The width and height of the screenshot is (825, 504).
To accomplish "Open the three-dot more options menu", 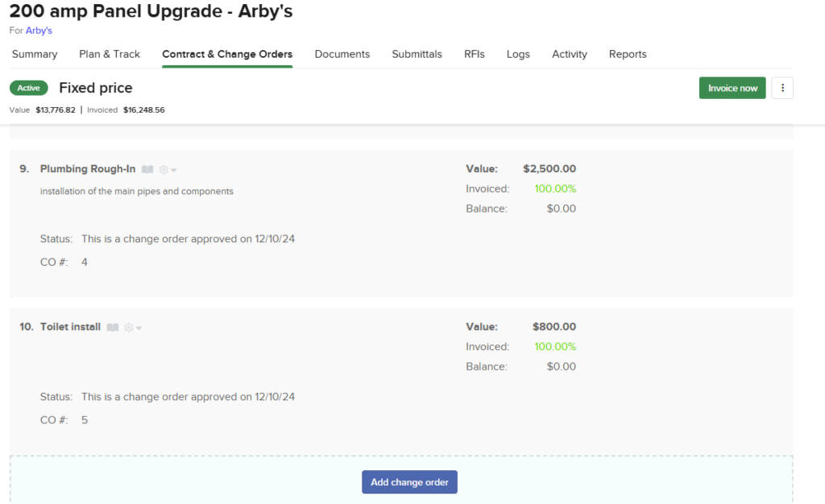I will 782,88.
